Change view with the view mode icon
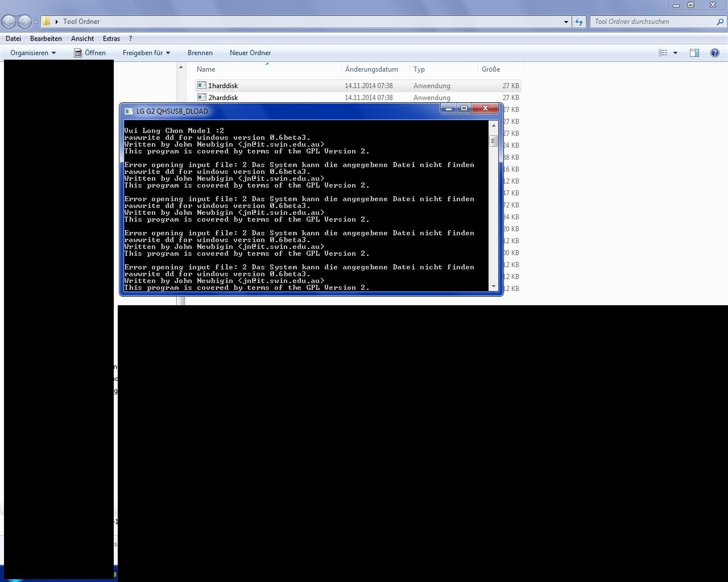The width and height of the screenshot is (728, 582). 663,53
